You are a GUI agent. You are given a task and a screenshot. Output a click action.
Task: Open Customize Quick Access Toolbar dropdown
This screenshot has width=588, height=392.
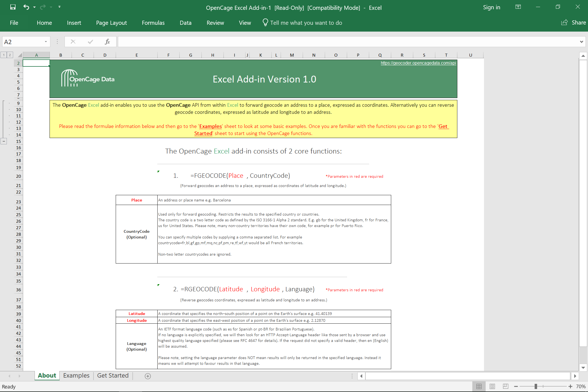pyautogui.click(x=59, y=7)
